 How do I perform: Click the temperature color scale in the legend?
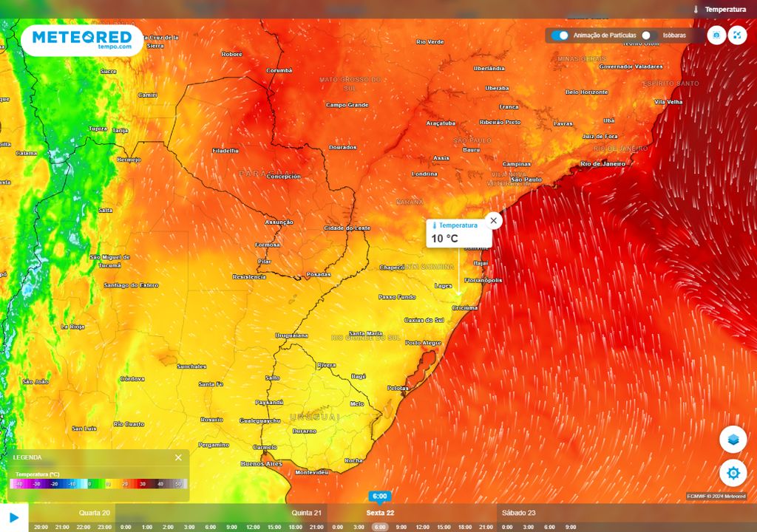pos(96,485)
